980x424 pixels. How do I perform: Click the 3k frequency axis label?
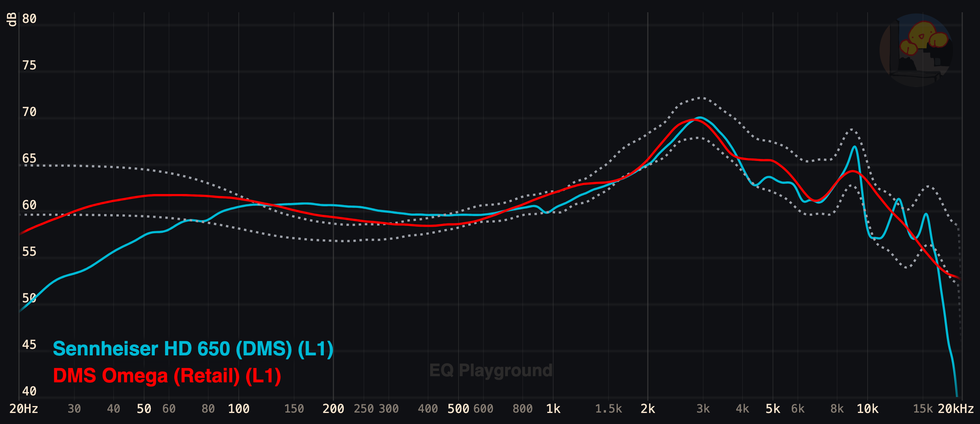coord(703,409)
